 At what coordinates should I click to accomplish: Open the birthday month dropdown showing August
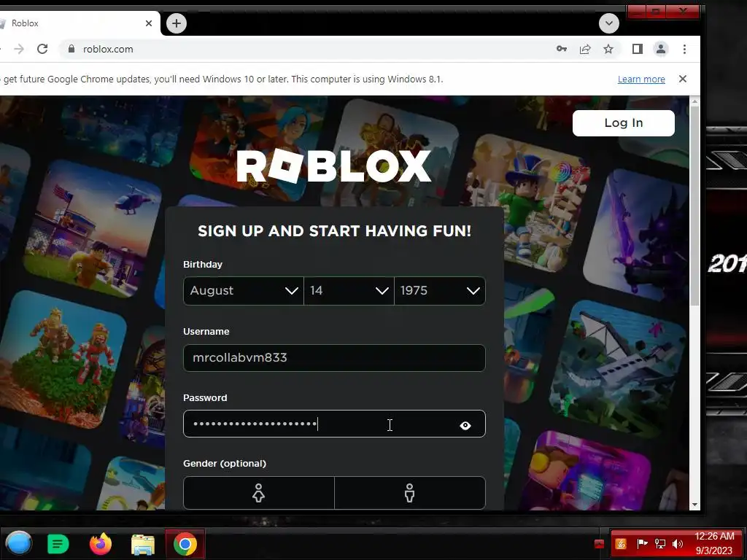pyautogui.click(x=244, y=290)
